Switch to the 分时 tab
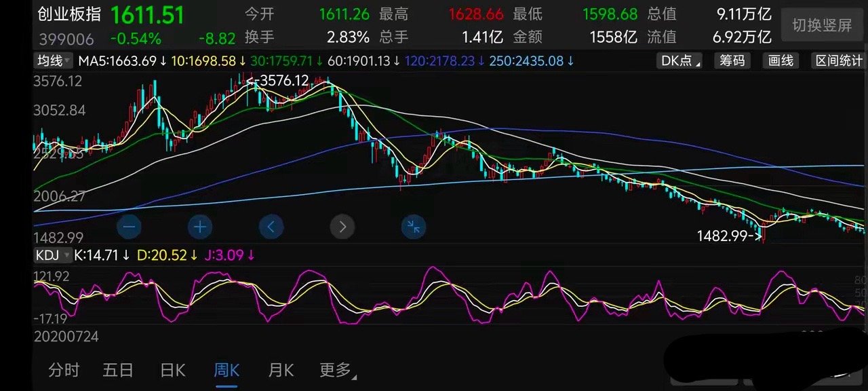The width and height of the screenshot is (868, 391). pyautogui.click(x=63, y=370)
